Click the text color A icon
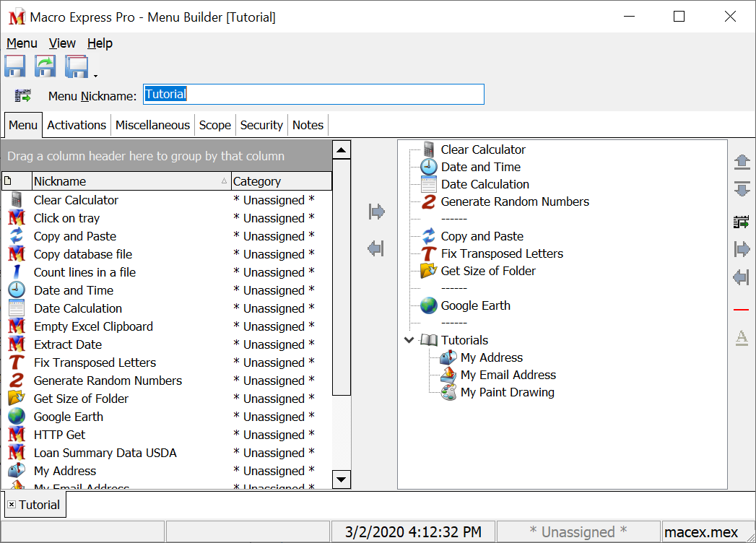Viewport: 756px width, 543px height. point(741,338)
